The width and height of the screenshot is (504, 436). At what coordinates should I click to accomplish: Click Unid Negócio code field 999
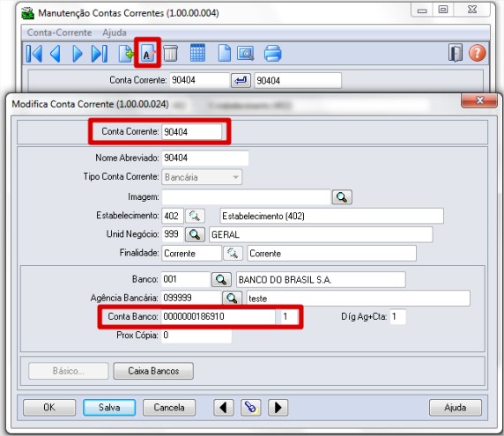[173, 234]
